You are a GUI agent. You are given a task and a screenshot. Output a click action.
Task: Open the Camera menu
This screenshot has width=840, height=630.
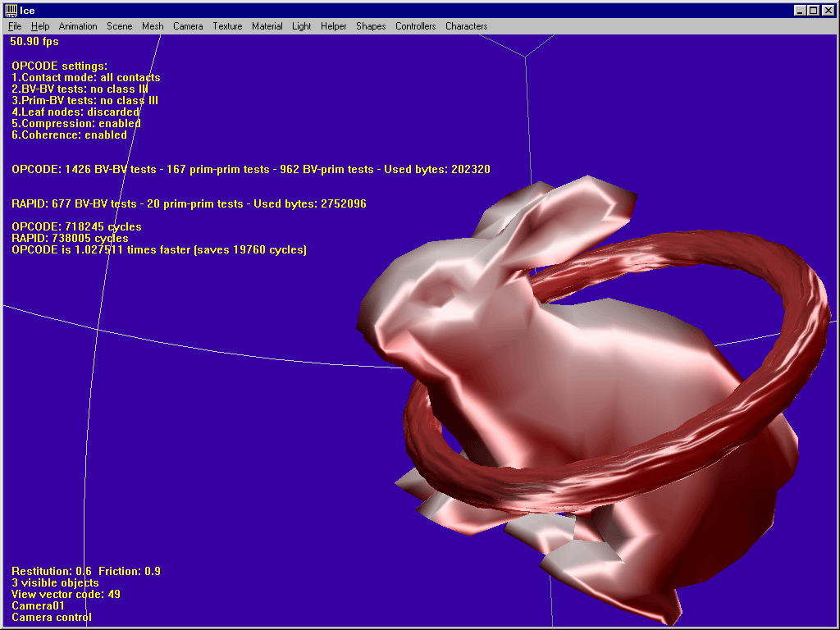pyautogui.click(x=188, y=26)
